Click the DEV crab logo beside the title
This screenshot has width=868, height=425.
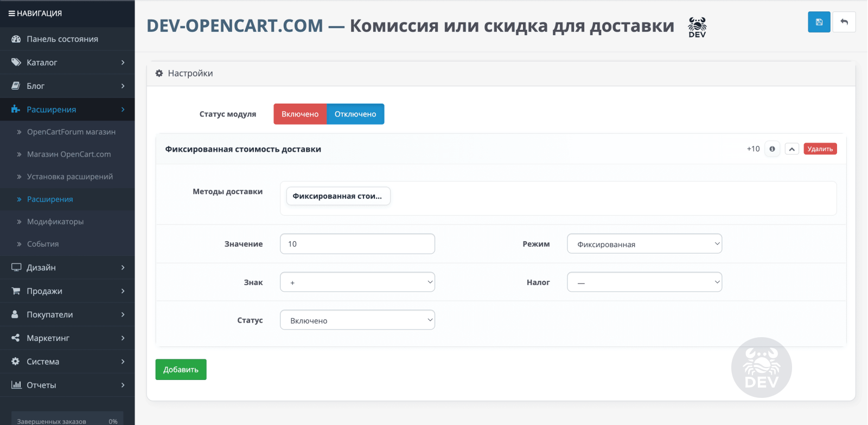[697, 27]
